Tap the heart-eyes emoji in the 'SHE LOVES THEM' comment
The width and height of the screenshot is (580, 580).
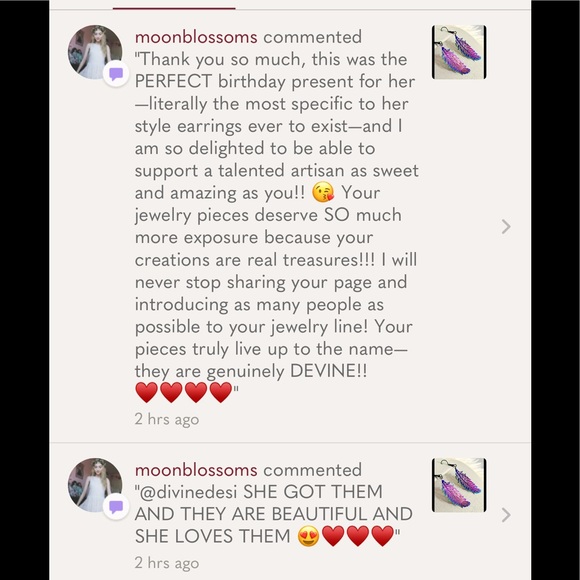(308, 536)
